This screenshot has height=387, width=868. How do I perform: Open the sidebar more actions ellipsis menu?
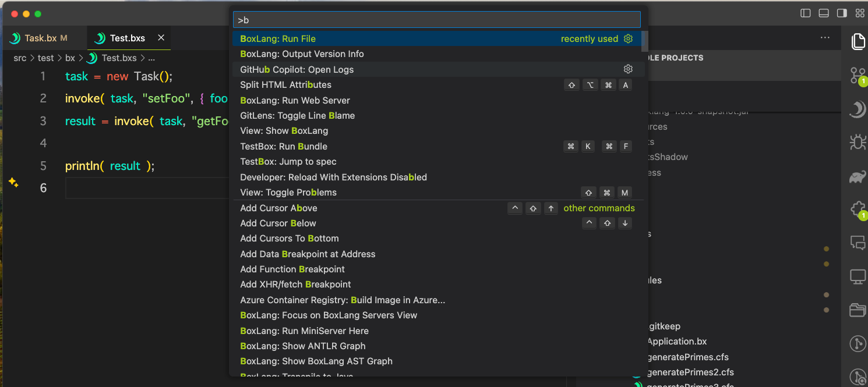click(825, 38)
